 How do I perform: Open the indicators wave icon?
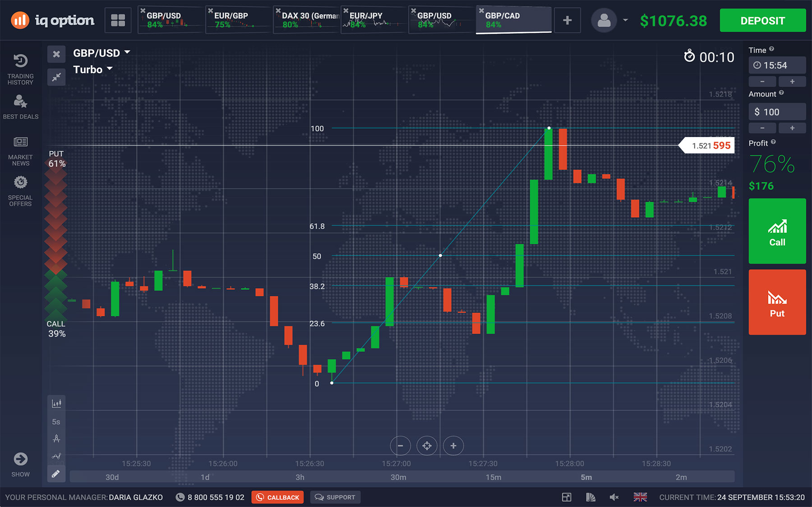point(56,456)
